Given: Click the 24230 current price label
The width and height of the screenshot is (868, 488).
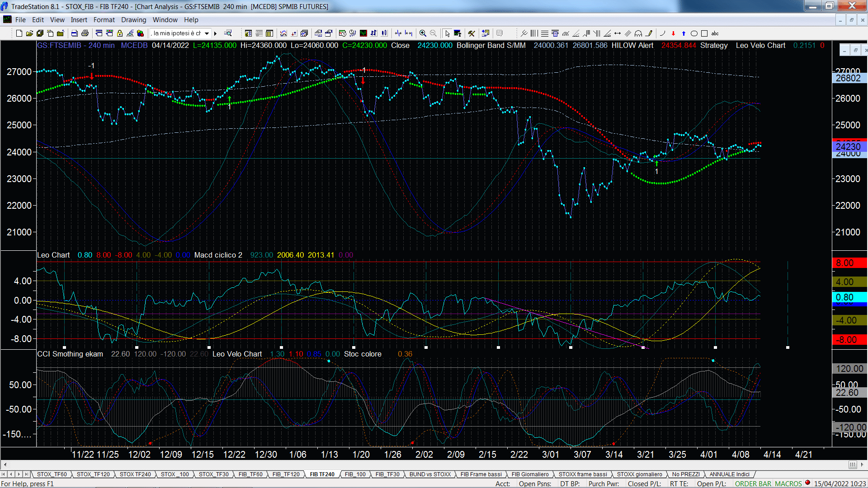Looking at the screenshot, I should [849, 146].
